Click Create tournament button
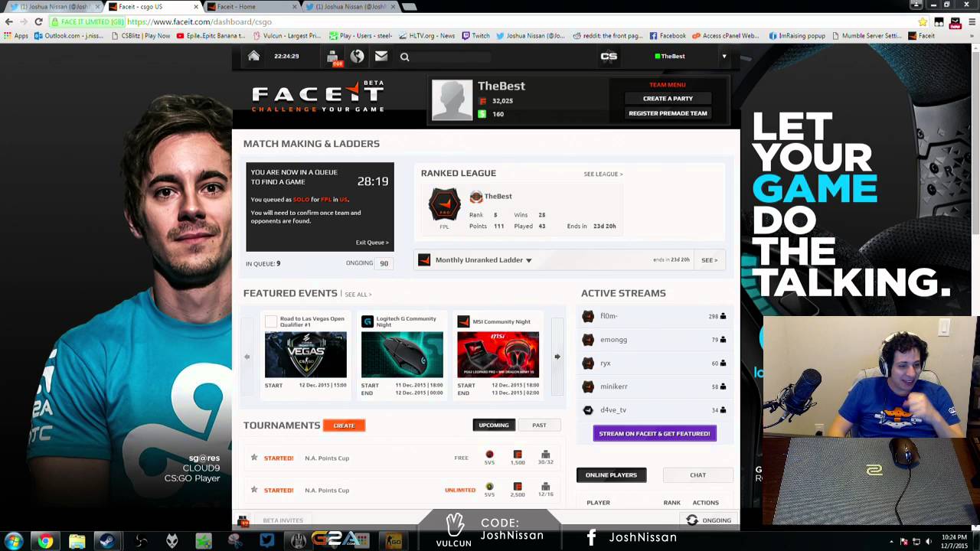This screenshot has height=551, width=980. [x=344, y=425]
